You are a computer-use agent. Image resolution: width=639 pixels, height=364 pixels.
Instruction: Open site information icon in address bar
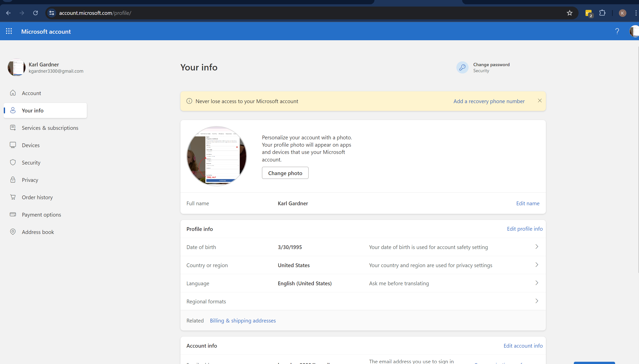point(52,13)
